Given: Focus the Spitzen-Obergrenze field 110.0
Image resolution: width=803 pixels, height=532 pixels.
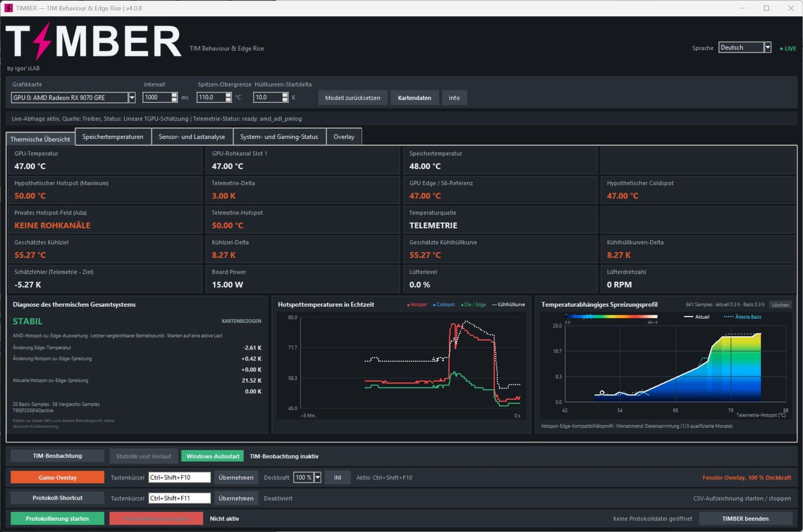Looking at the screenshot, I should point(211,97).
